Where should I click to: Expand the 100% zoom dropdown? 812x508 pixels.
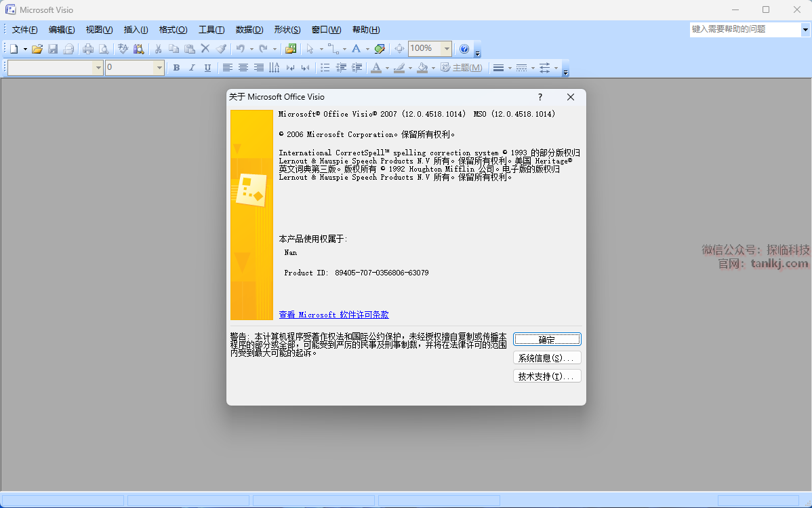click(447, 49)
